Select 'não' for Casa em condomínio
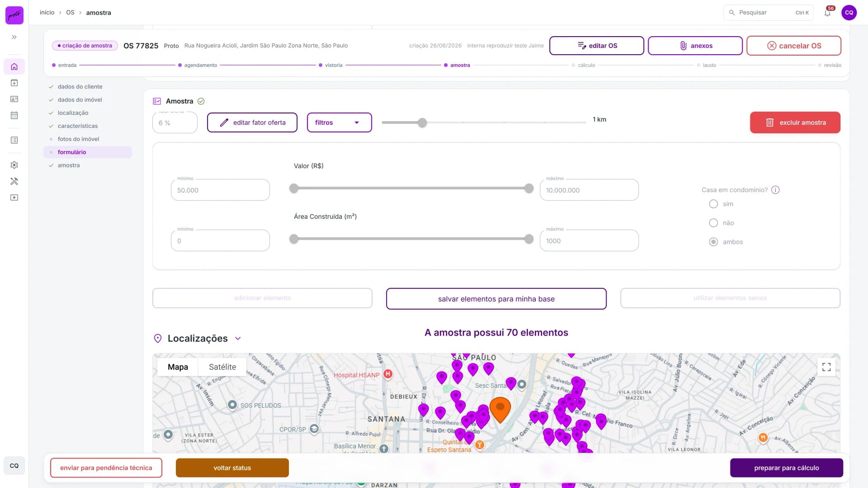868x488 pixels. point(713,223)
